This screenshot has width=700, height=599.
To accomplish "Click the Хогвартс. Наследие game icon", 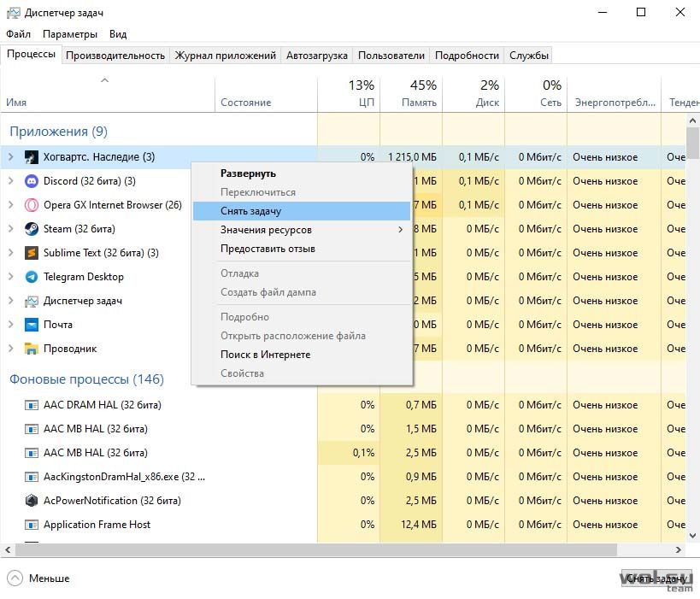I will pyautogui.click(x=32, y=157).
